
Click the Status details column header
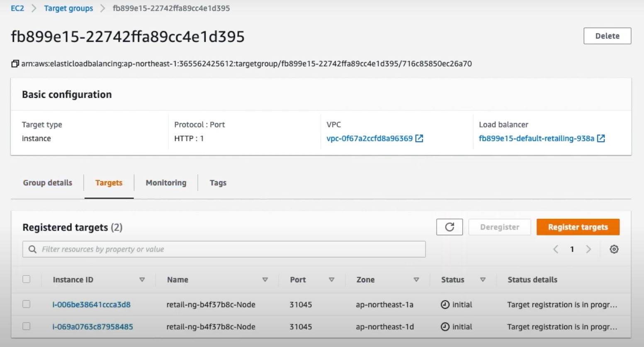click(x=532, y=280)
